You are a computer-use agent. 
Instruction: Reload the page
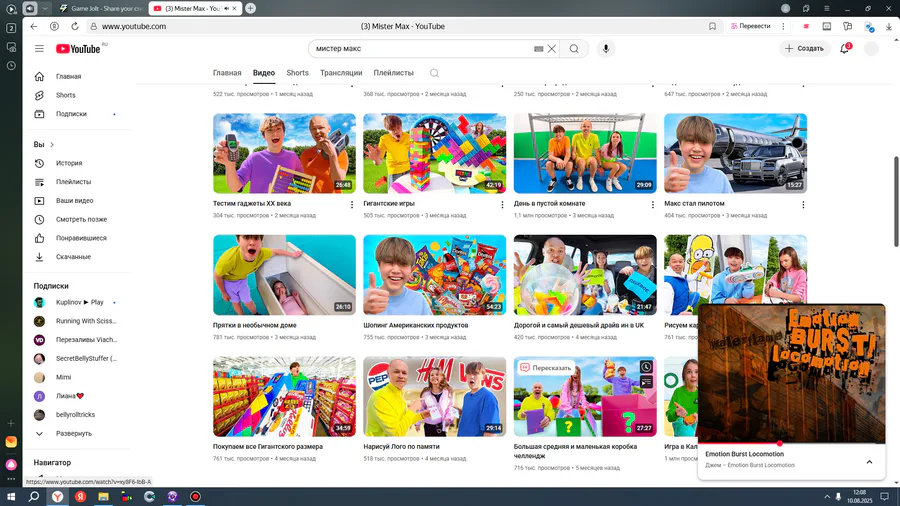point(75,26)
